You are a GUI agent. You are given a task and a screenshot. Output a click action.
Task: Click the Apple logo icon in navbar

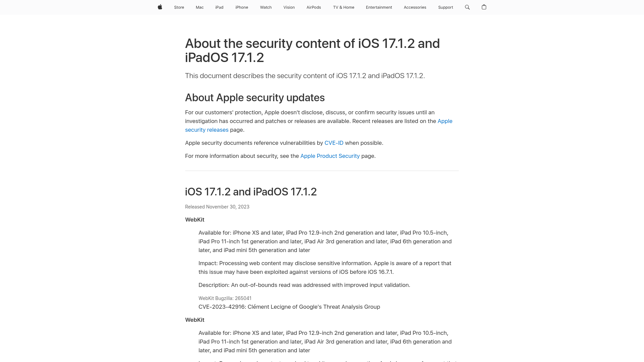(x=160, y=7)
